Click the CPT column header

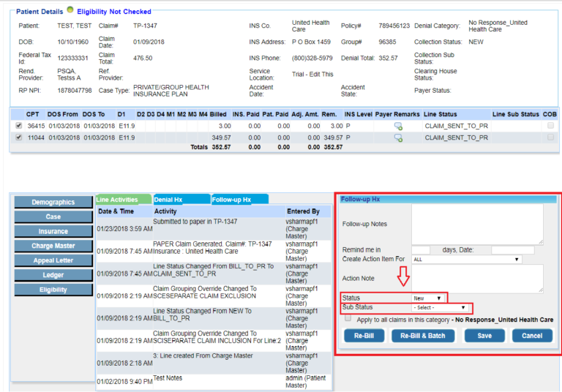tap(32, 114)
